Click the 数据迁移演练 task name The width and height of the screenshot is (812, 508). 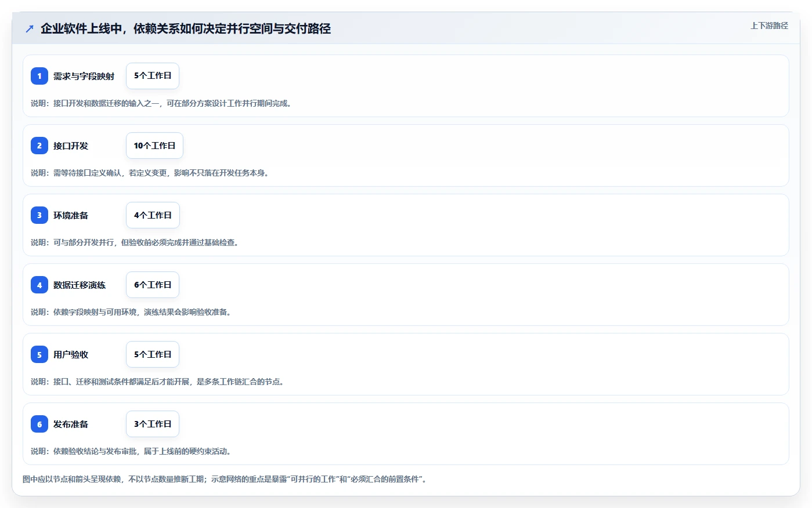[80, 285]
